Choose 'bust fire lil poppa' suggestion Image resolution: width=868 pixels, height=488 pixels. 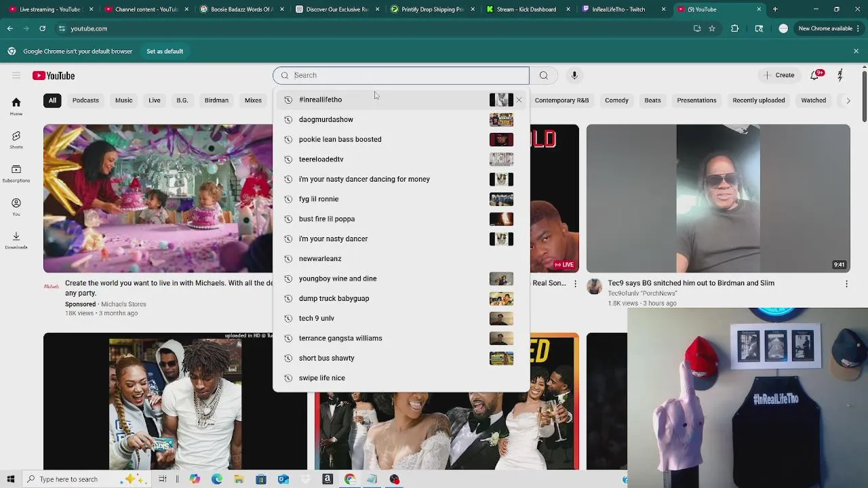coord(401,219)
